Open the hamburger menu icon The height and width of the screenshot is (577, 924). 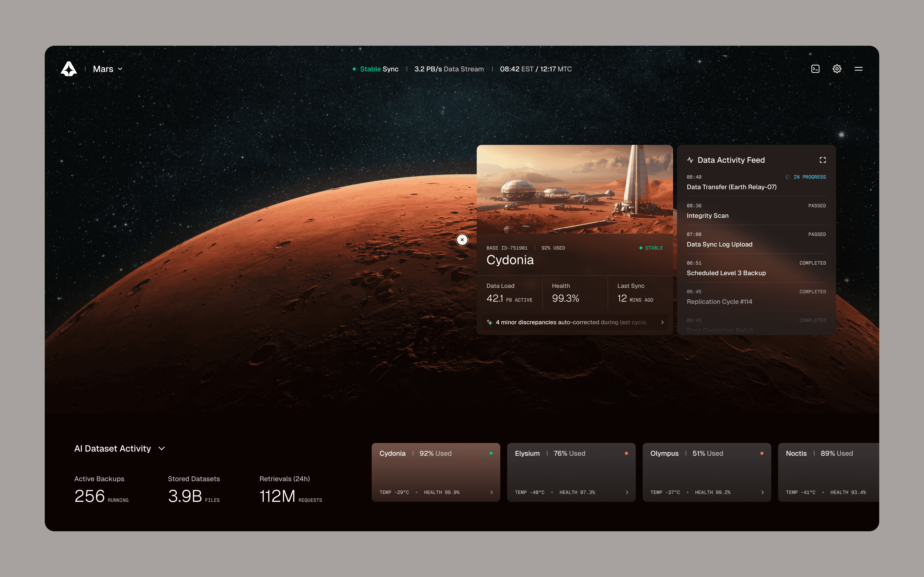858,69
